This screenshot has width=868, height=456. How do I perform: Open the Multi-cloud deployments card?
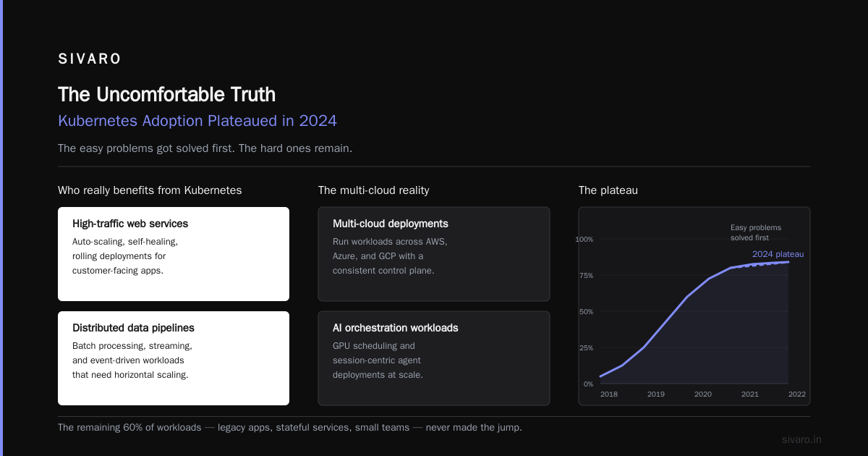[434, 254]
